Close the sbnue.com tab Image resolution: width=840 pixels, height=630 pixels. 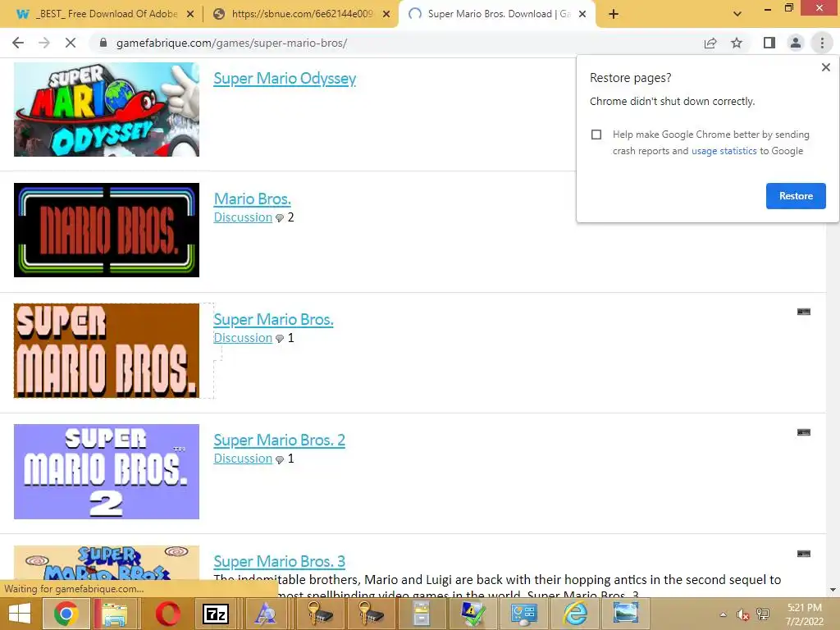(x=386, y=15)
